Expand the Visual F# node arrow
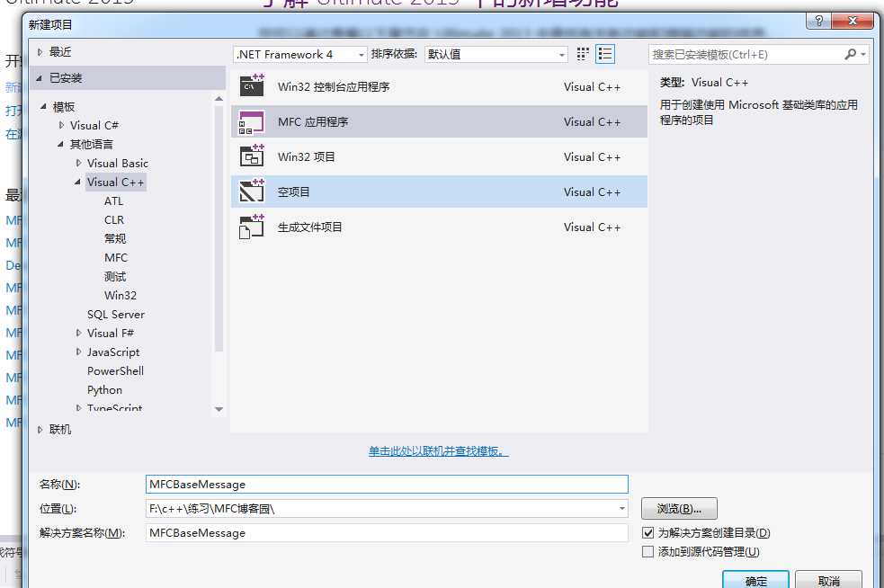 tap(78, 333)
